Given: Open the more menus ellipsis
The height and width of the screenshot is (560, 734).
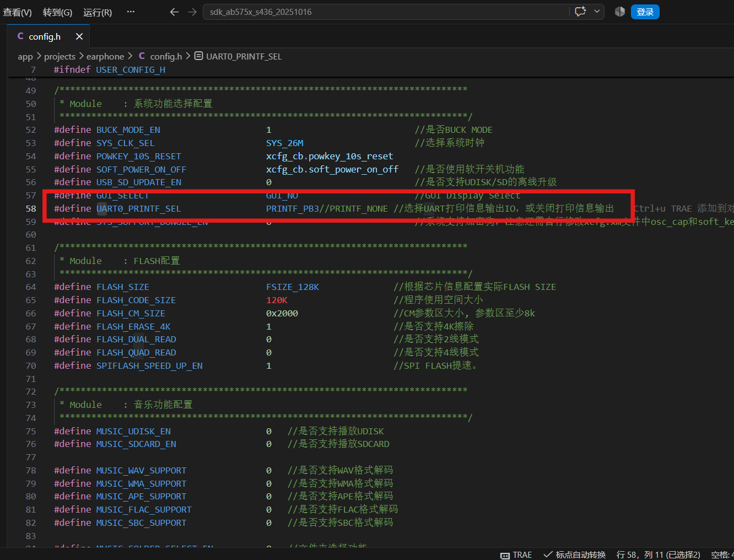Looking at the screenshot, I should coord(131,12).
